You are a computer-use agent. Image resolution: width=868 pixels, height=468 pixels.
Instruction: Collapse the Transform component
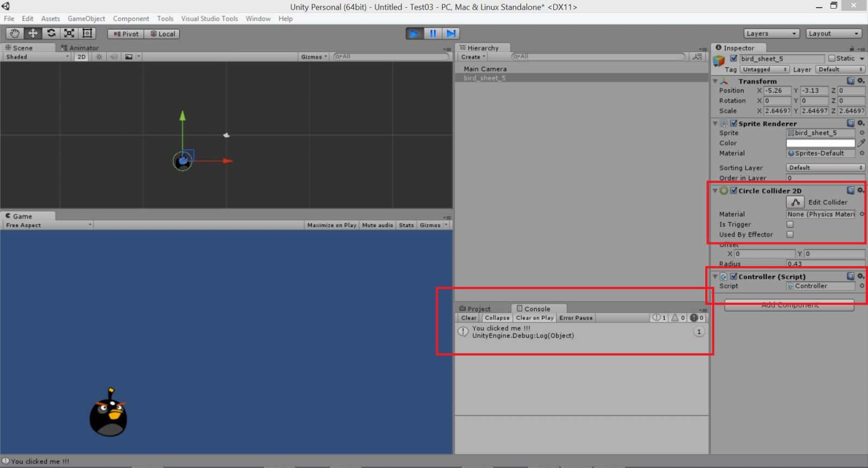pyautogui.click(x=715, y=81)
